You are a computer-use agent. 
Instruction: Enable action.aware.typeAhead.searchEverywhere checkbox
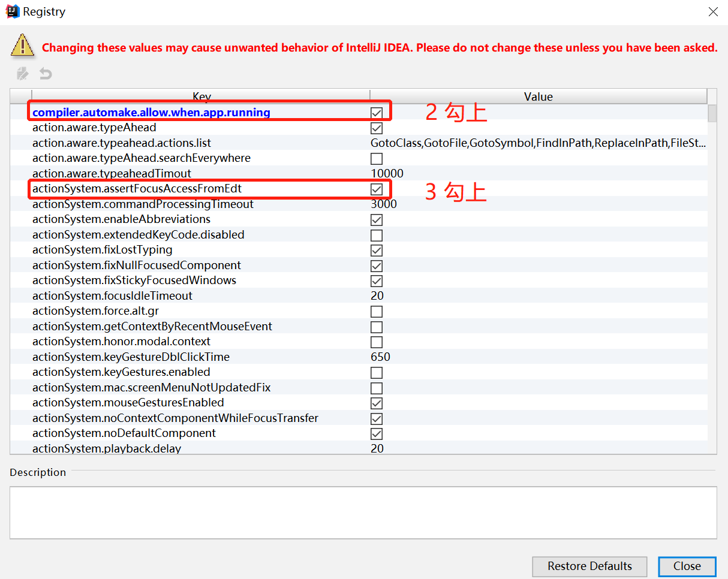point(377,159)
